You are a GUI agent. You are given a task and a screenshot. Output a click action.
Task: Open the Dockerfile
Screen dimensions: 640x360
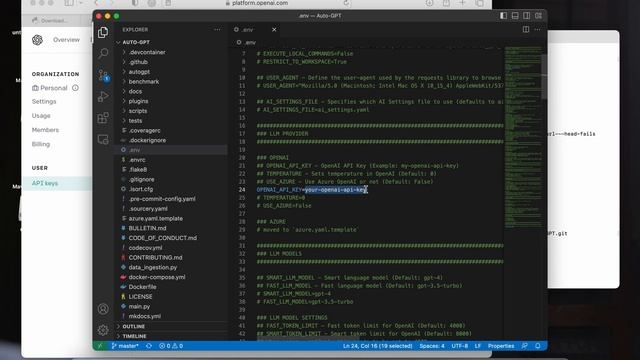[142, 287]
